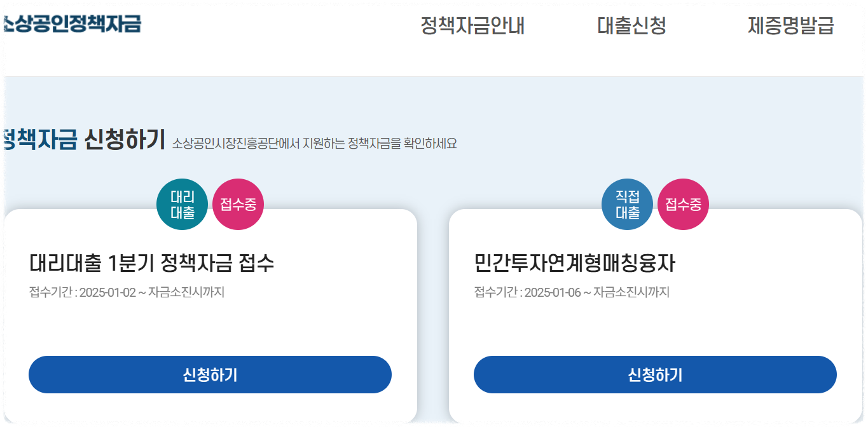The width and height of the screenshot is (868, 427).
Task: Click 신청하기 on the 대리대출 1분기 card
Action: 209,375
